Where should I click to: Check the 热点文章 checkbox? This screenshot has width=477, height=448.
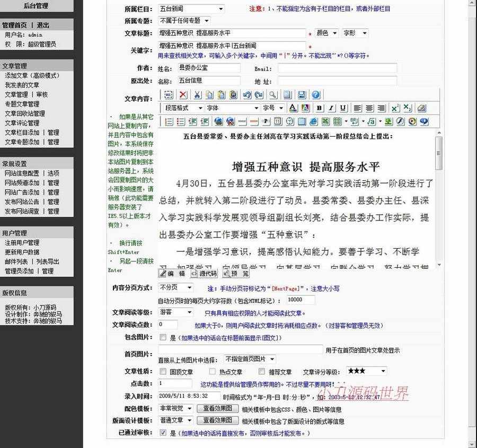point(213,371)
